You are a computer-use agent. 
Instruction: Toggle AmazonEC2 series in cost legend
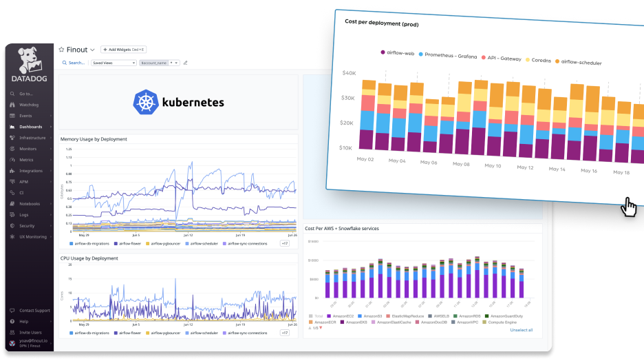[341, 316]
